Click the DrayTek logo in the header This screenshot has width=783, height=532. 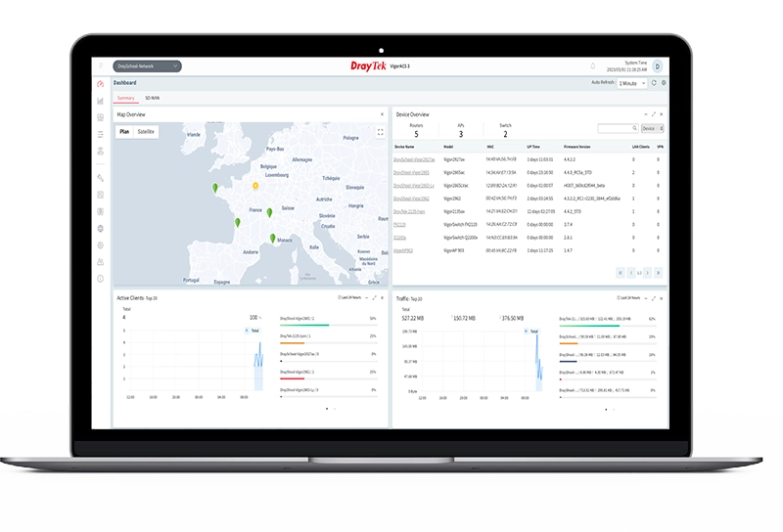click(x=368, y=66)
